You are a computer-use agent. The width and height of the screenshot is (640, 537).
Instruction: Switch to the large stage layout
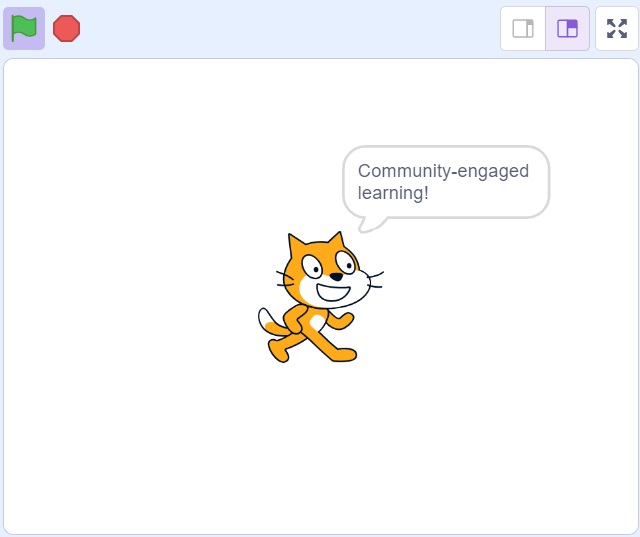(567, 29)
